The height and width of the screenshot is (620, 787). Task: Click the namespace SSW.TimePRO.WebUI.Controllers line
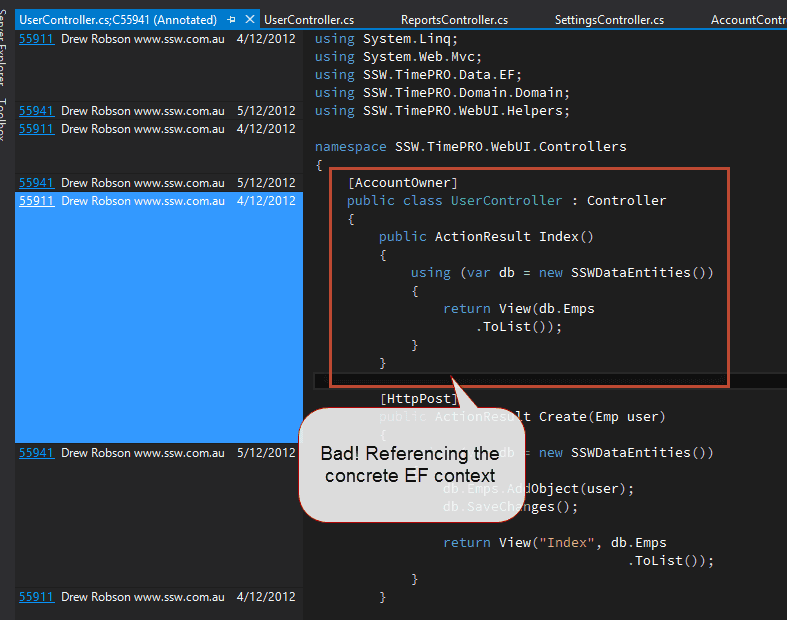coord(470,147)
